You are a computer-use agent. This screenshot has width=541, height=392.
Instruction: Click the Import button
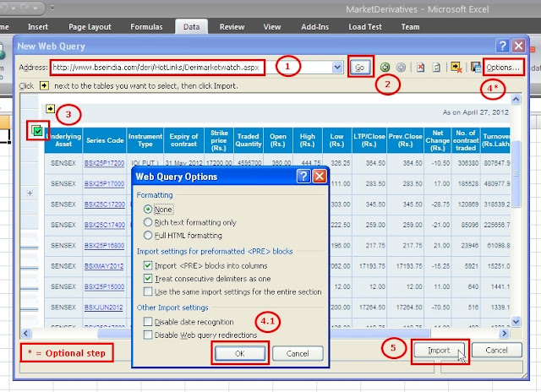click(x=439, y=351)
